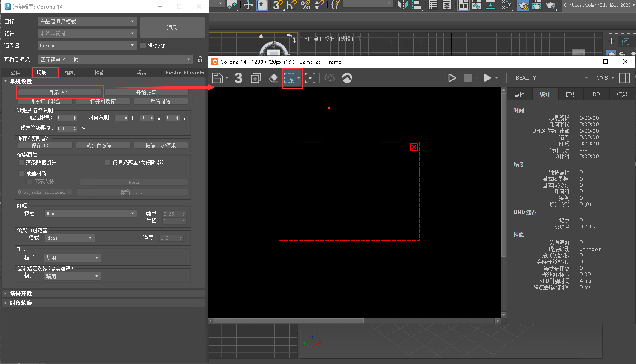
Task: Check the 渲染隐藏灯光 checkbox
Action: (21, 163)
